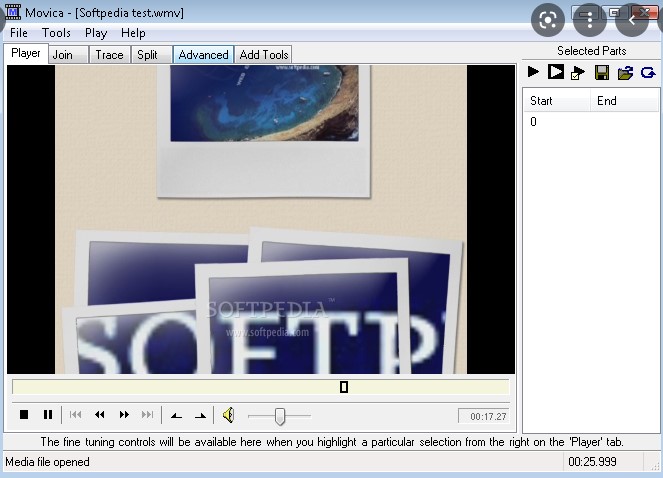Jump to previous track button

pos(76,415)
